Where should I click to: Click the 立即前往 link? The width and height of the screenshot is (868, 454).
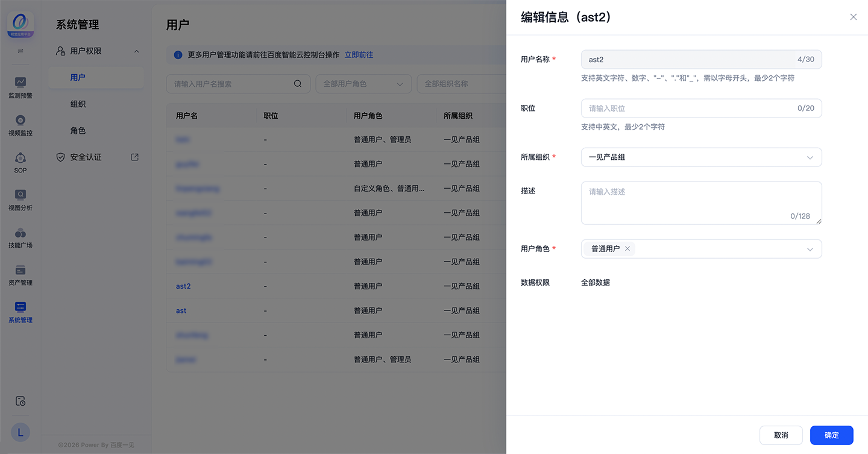coord(359,55)
